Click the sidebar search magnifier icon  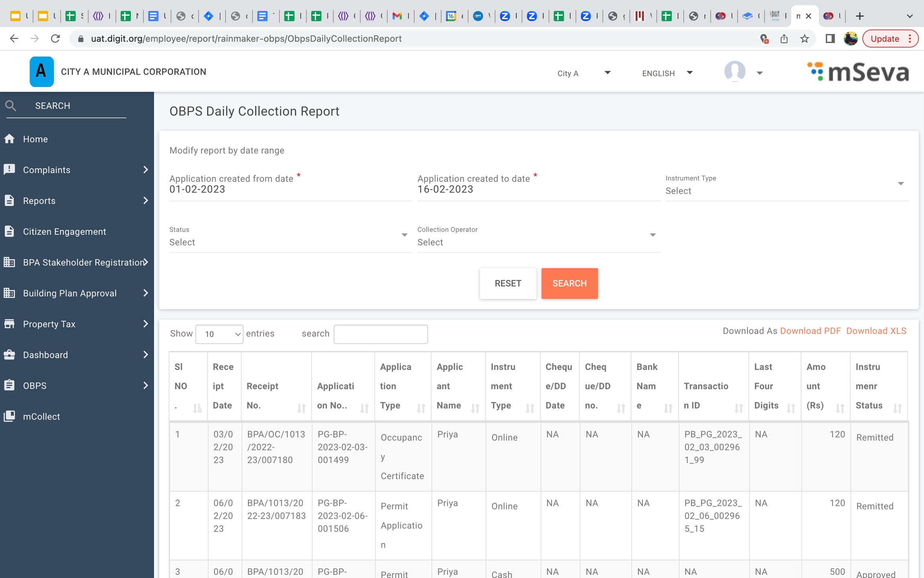(11, 106)
